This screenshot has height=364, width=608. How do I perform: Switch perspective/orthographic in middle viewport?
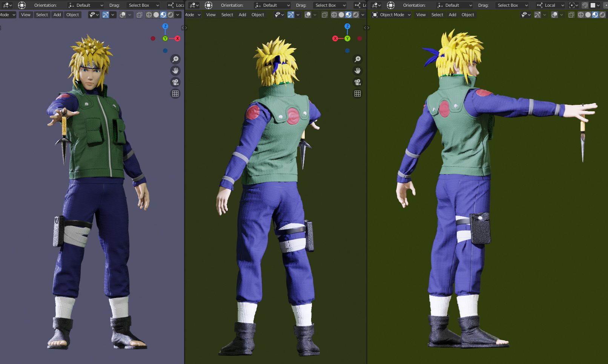(358, 94)
